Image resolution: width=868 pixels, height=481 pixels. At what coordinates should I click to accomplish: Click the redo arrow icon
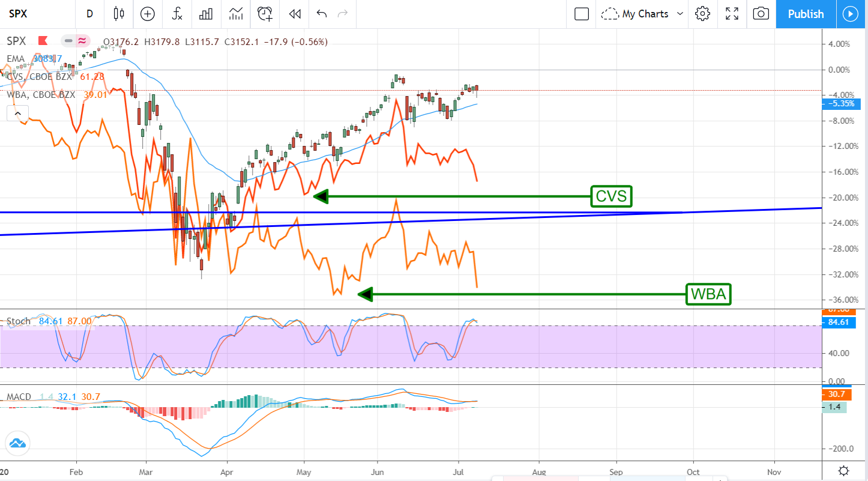pyautogui.click(x=343, y=14)
